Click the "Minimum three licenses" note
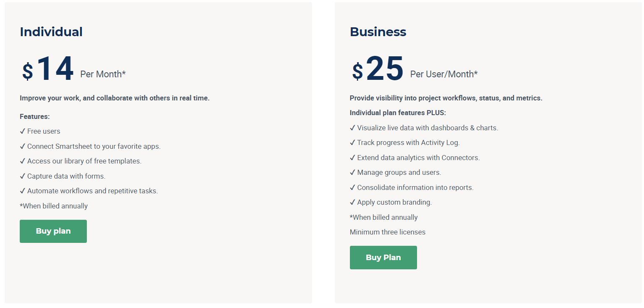The height and width of the screenshot is (308, 644). click(388, 232)
